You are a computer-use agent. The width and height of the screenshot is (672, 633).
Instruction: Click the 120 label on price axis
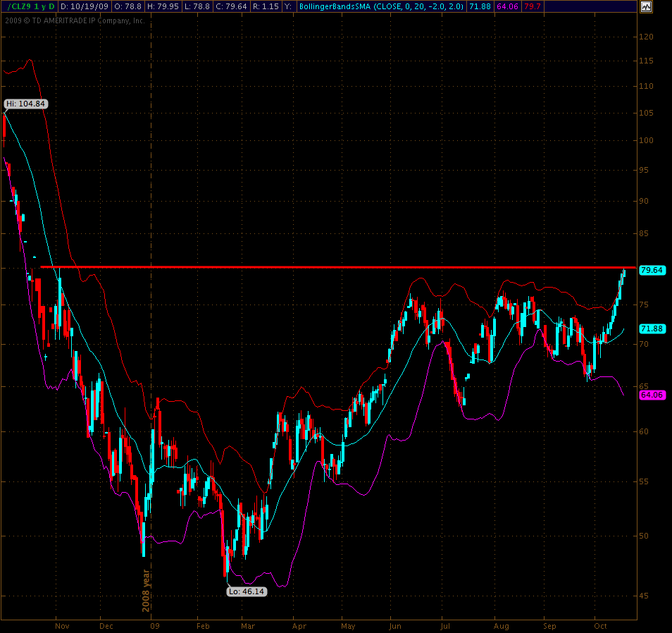[647, 37]
